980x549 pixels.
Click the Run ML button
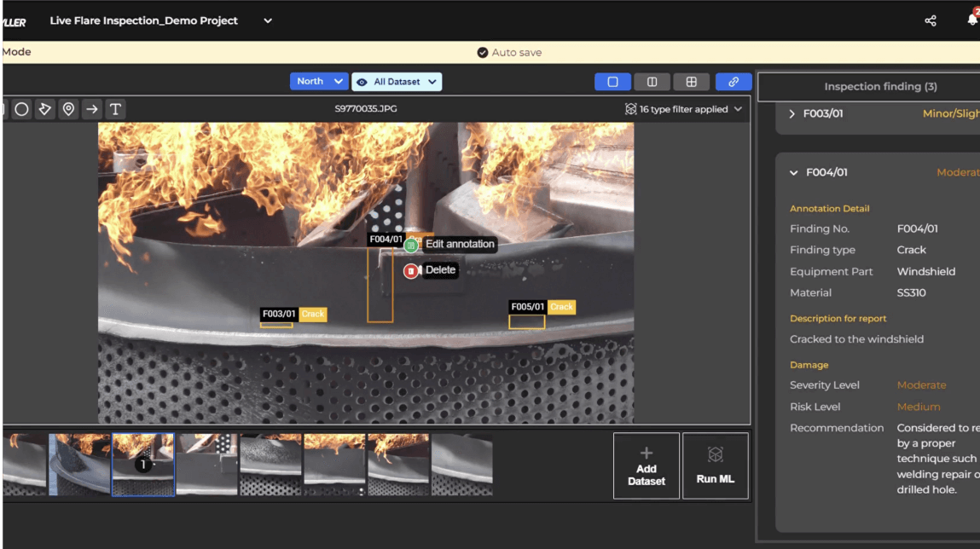pyautogui.click(x=715, y=465)
